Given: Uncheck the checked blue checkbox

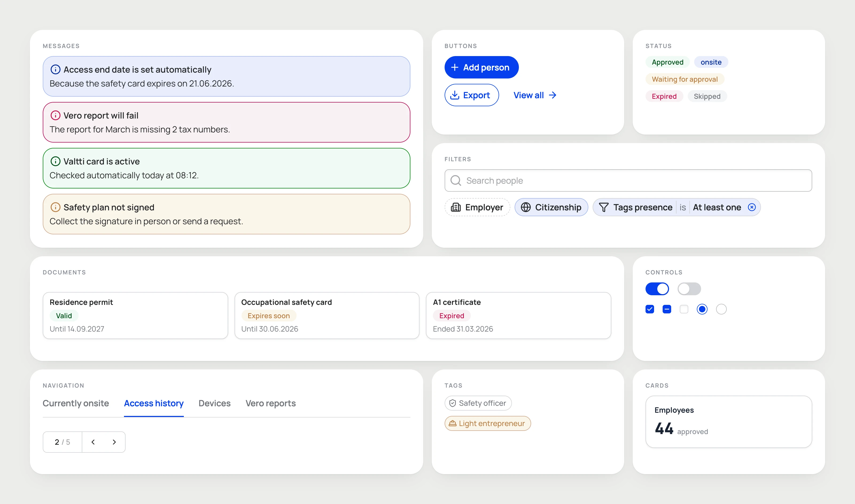Looking at the screenshot, I should (x=650, y=309).
